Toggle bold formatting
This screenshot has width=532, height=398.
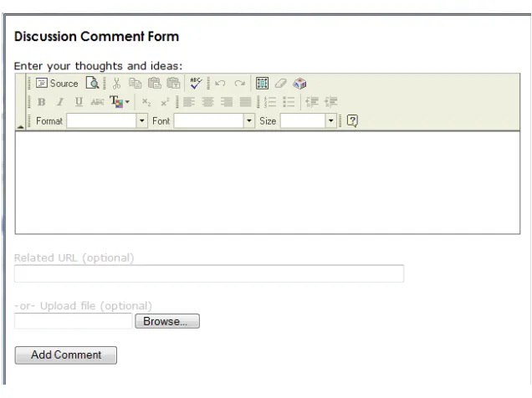tap(41, 102)
